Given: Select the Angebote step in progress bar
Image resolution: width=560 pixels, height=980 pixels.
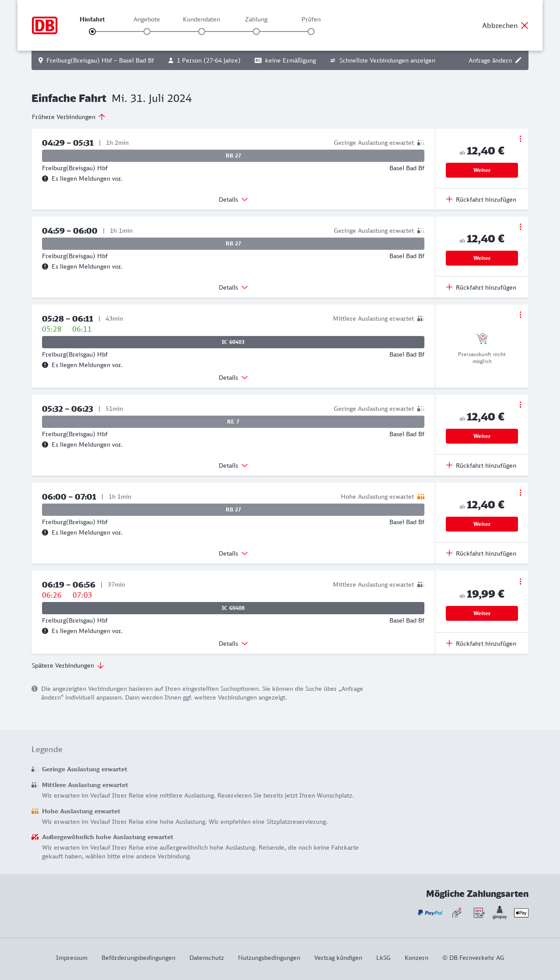Looking at the screenshot, I should [147, 31].
